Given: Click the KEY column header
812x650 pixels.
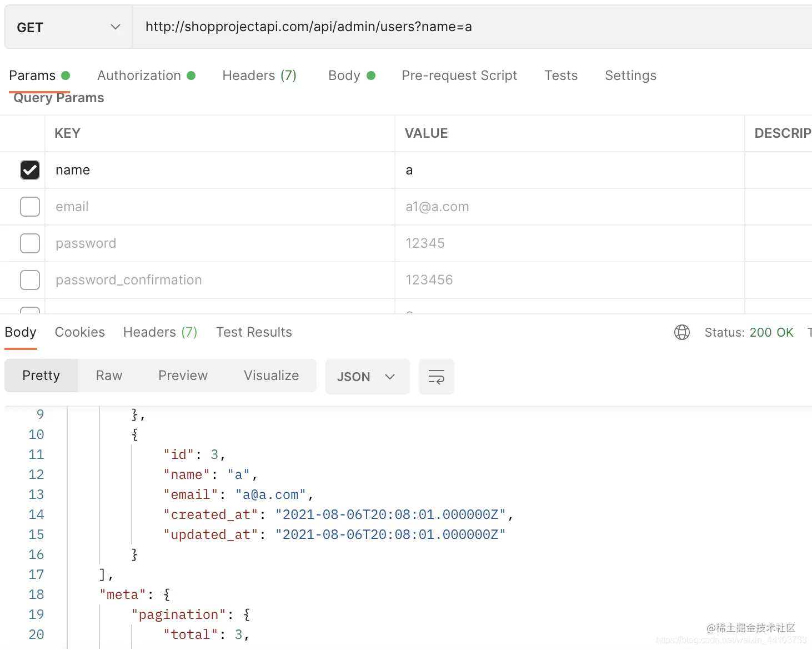Looking at the screenshot, I should coord(67,133).
